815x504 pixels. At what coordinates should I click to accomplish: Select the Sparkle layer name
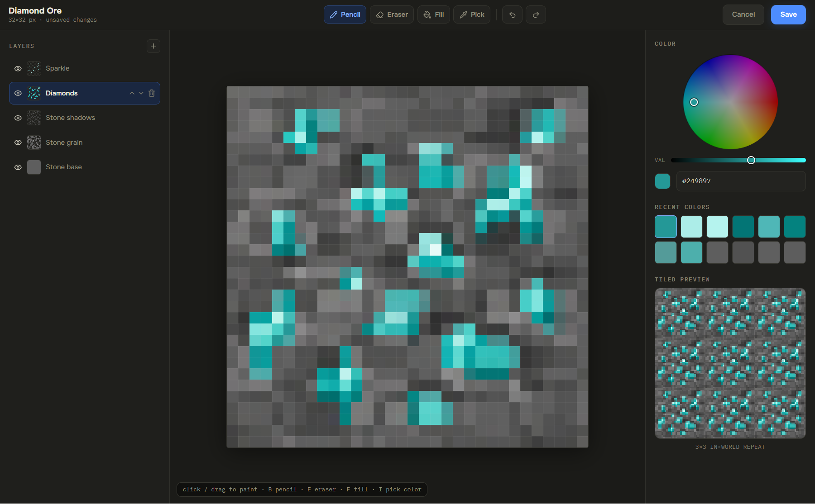(x=58, y=68)
